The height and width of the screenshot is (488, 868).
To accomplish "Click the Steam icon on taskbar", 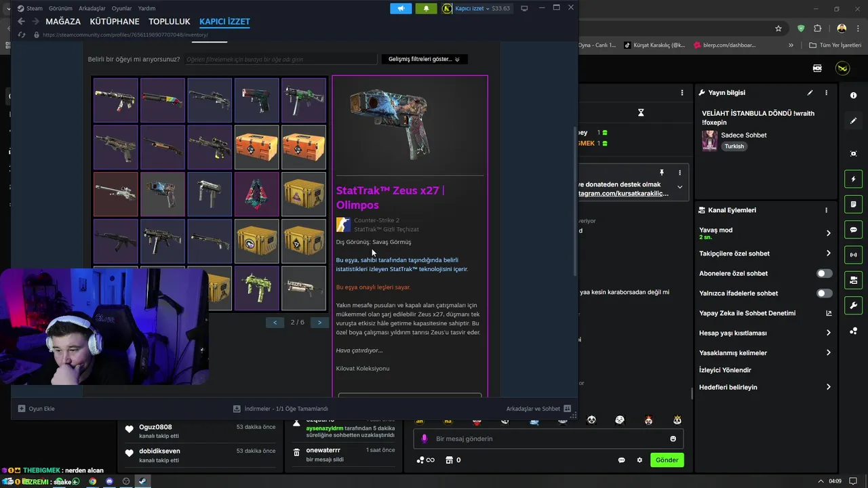I will [142, 481].
